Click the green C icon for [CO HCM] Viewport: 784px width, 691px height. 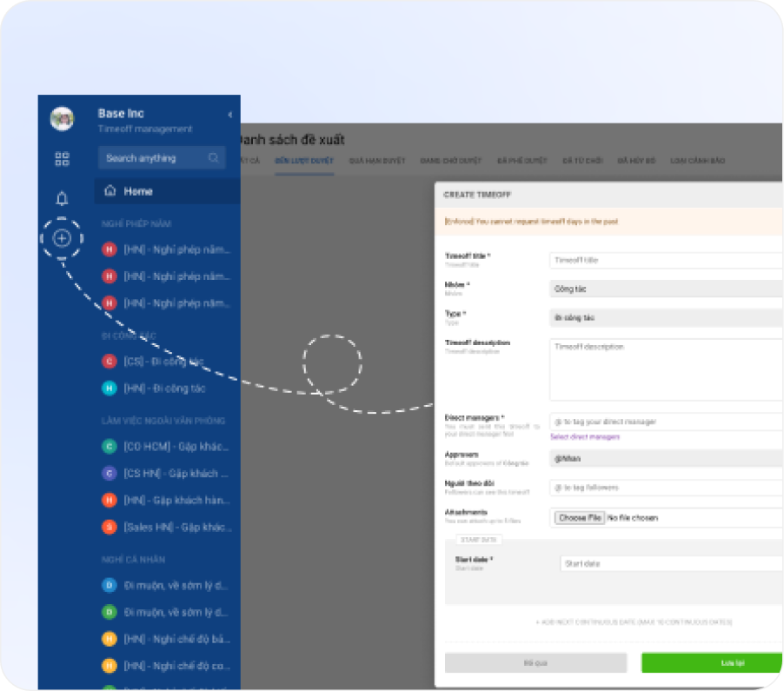[110, 446]
